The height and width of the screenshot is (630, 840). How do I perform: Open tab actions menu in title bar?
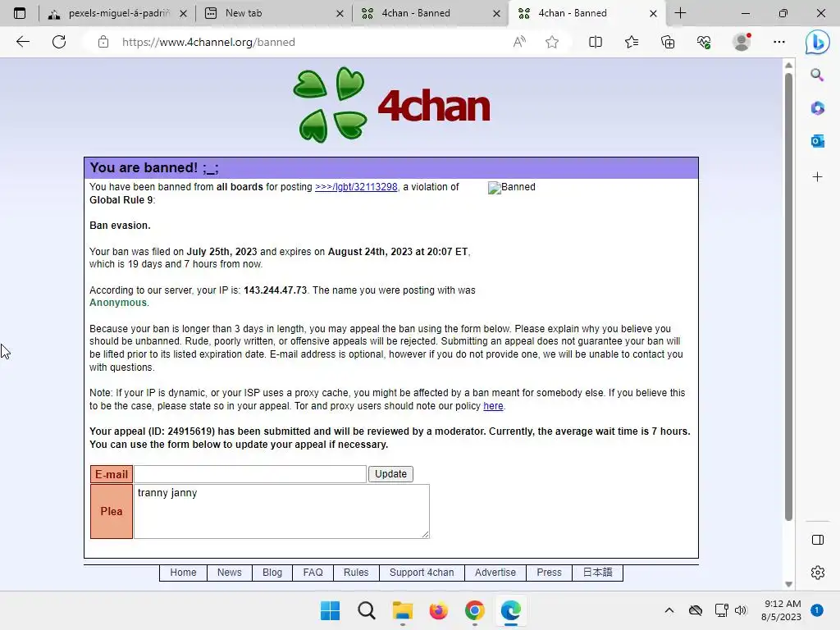click(20, 13)
